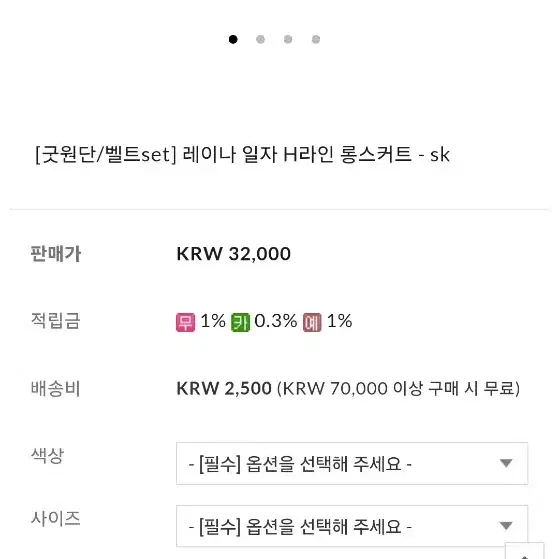Click the red 예 deposit reward badge
This screenshot has height=559, width=559.
click(312, 322)
